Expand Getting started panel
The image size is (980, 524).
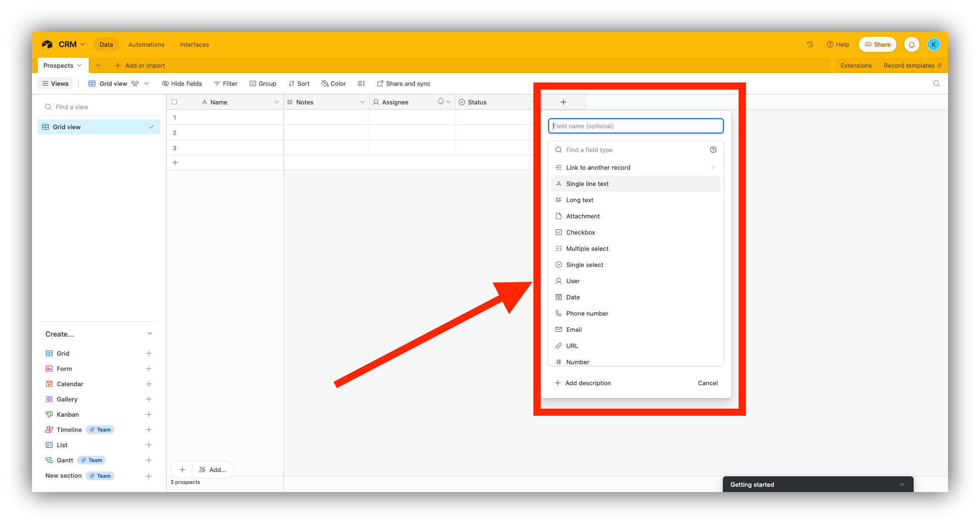(902, 484)
